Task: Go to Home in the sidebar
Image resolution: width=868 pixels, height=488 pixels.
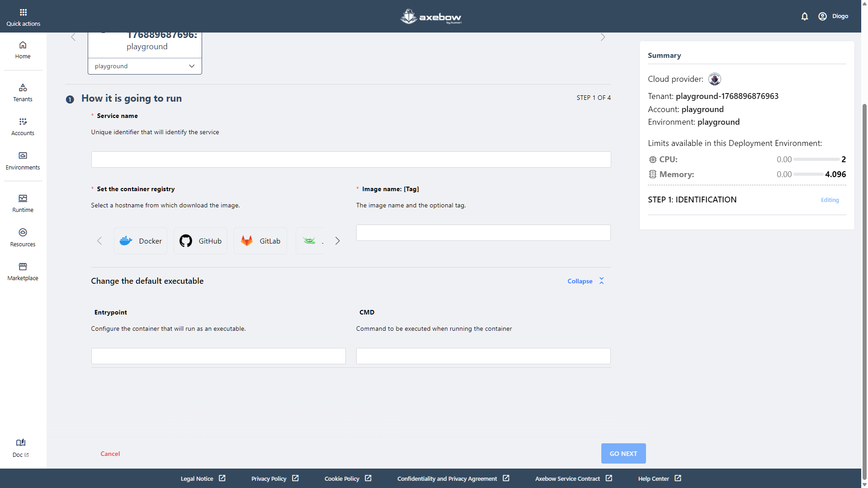Action: point(23,50)
